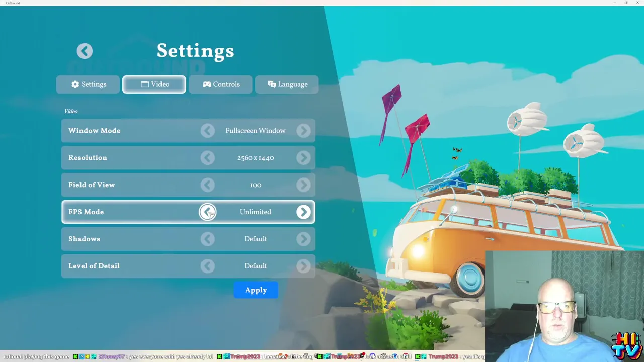Click the 'Unlimited' FPS value
The width and height of the screenshot is (644, 362).
tap(256, 212)
